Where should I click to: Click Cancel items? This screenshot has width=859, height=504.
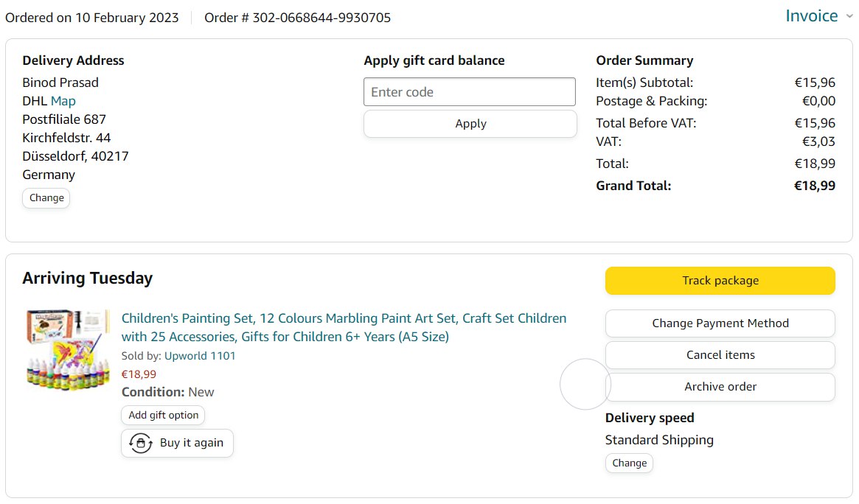point(720,355)
